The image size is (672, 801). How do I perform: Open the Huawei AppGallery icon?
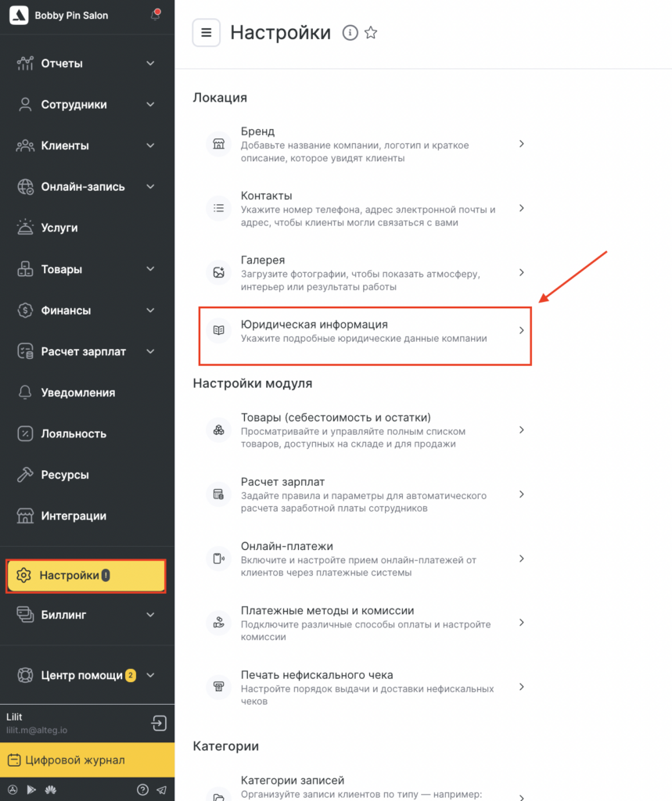click(x=49, y=789)
